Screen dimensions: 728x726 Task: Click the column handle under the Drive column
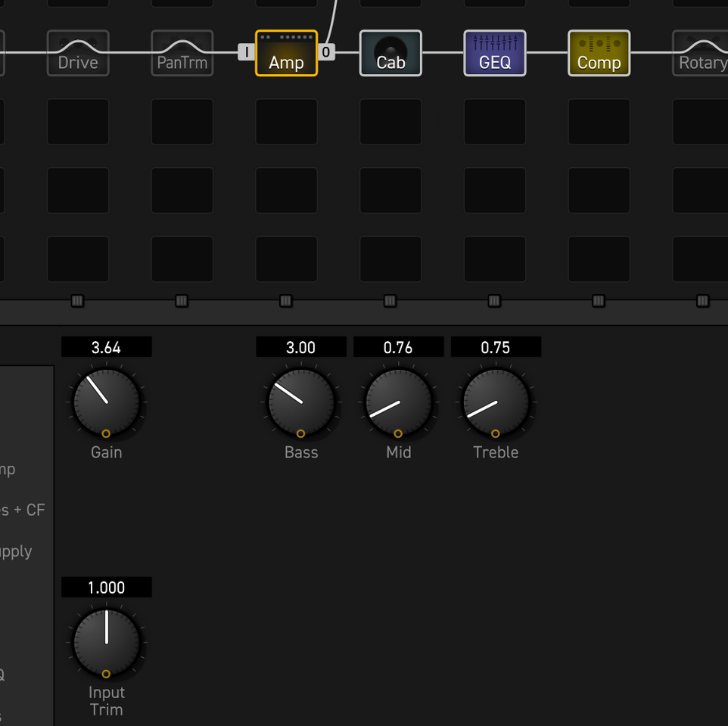[x=77, y=301]
